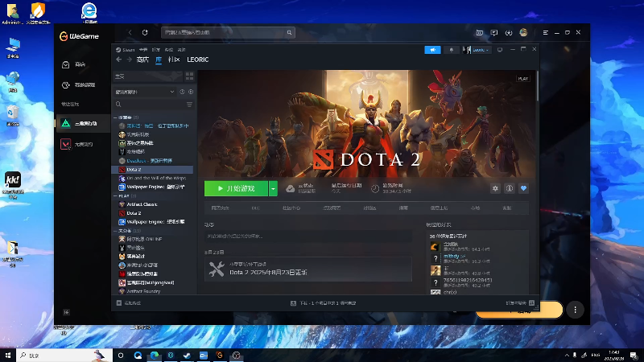Open the wrench update news icon

point(217,269)
